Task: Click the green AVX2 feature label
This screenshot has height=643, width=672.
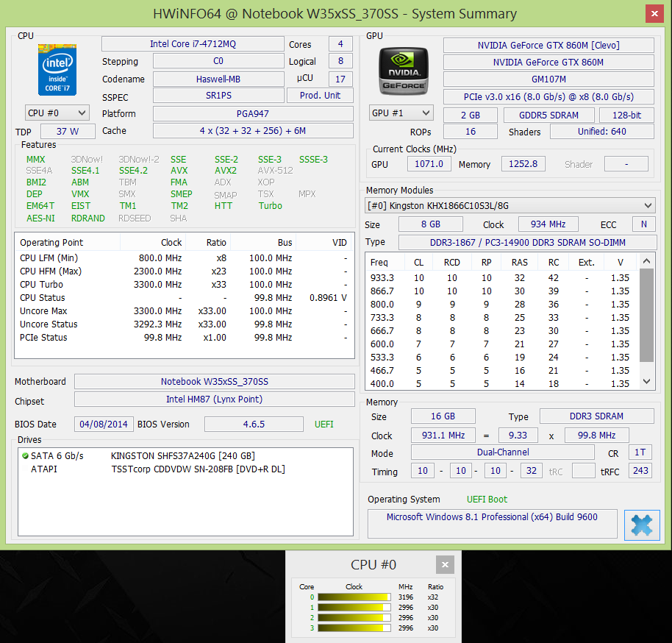Action: coord(226,171)
